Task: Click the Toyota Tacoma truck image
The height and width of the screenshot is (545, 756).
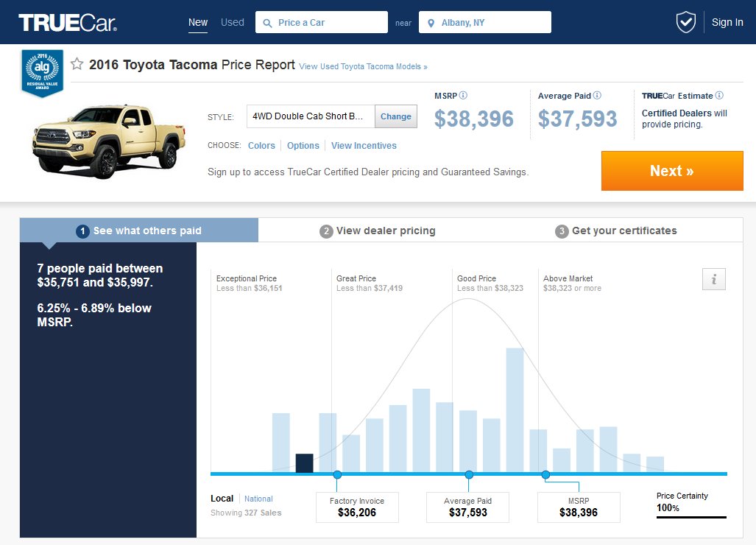Action: coord(109,141)
